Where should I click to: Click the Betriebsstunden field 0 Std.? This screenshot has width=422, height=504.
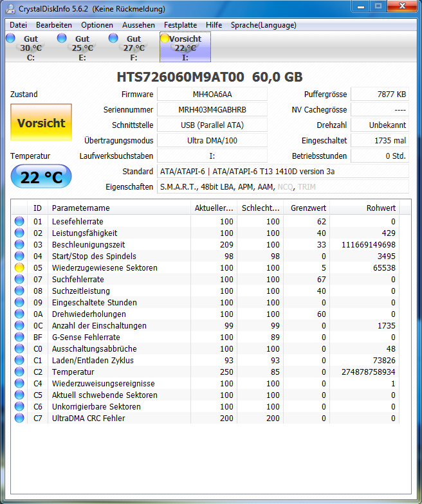pyautogui.click(x=380, y=156)
